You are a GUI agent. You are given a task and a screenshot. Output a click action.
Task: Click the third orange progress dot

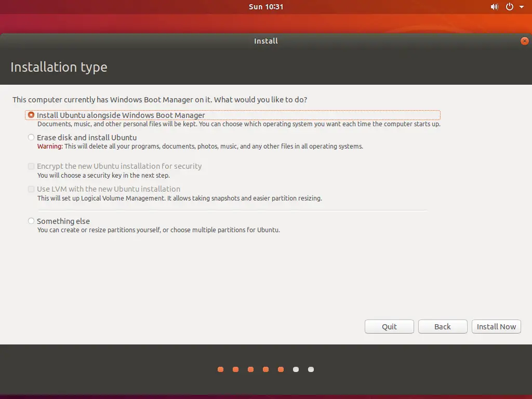250,369
